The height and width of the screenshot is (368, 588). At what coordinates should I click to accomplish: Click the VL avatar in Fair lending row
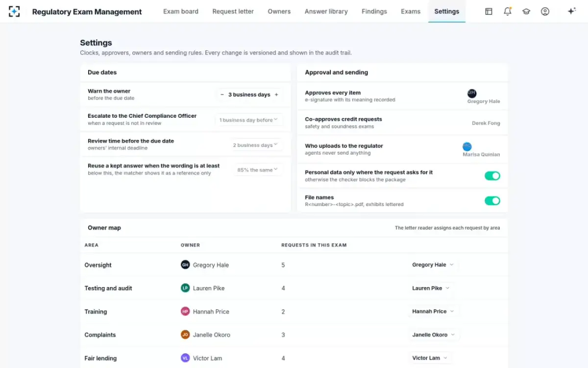[x=185, y=358]
